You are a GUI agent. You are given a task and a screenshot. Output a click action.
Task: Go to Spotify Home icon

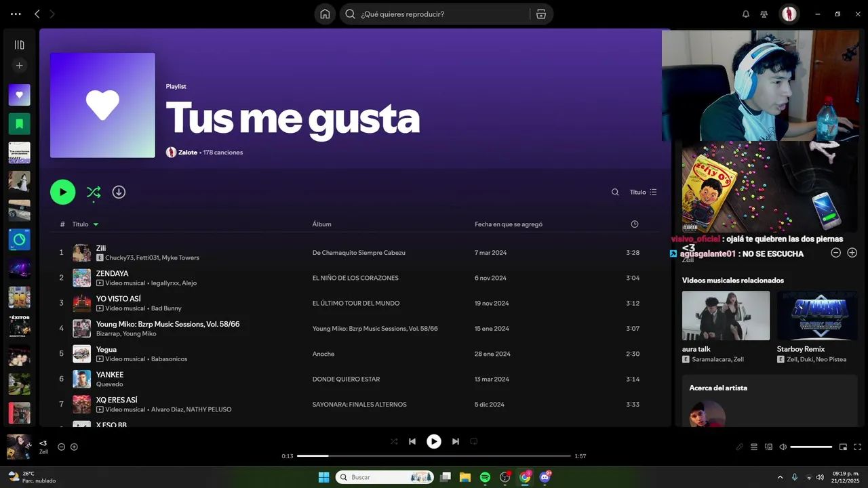coord(325,14)
